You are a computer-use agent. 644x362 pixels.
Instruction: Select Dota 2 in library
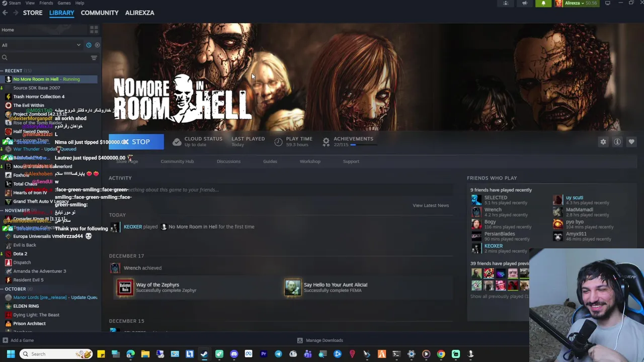pyautogui.click(x=20, y=254)
